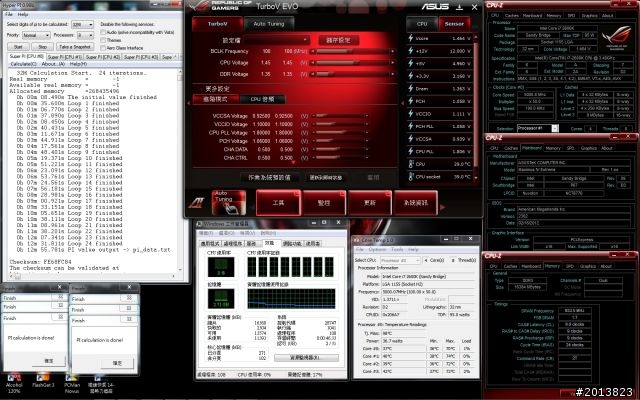Click the CPU temperature thermometer icon
Viewport: 640px width, 400px height.
point(411,164)
